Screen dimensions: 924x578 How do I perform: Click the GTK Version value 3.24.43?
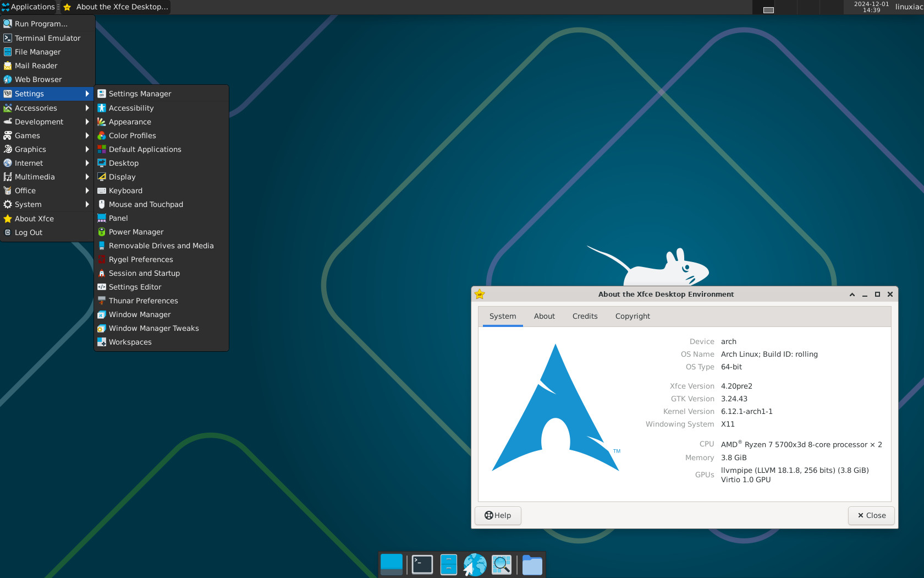pos(734,399)
